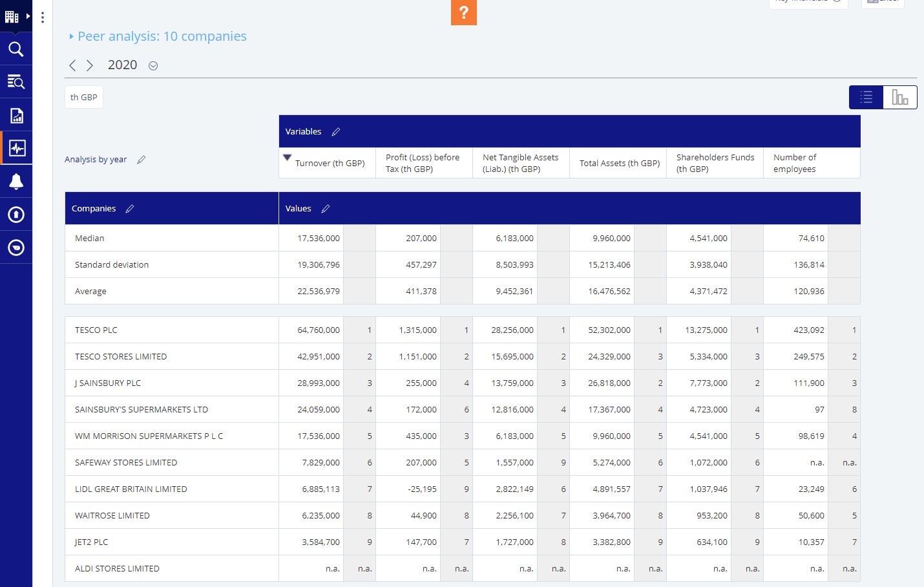Edit Variables using the pencil icon
This screenshot has width=924, height=587.
(335, 132)
